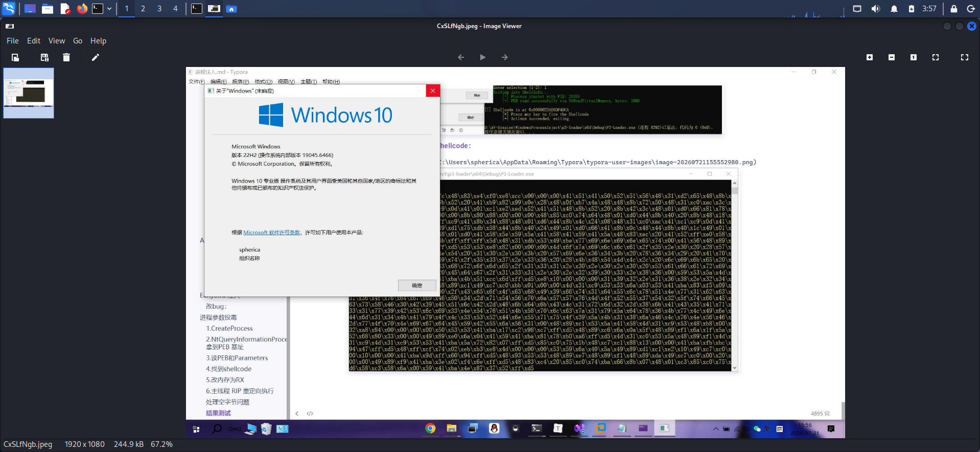Zoom in on the image
980x452 pixels.
pos(870,57)
